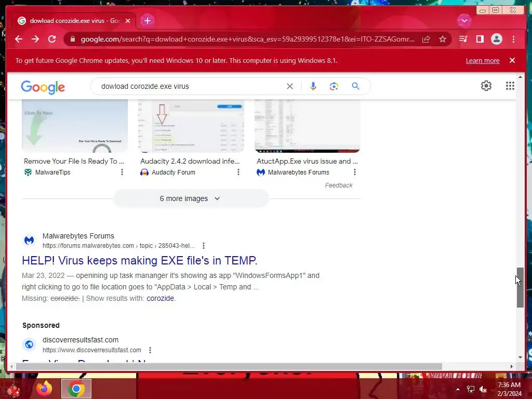This screenshot has height=399, width=532.
Task: Open the Chrome profile avatar
Action: click(x=496, y=39)
